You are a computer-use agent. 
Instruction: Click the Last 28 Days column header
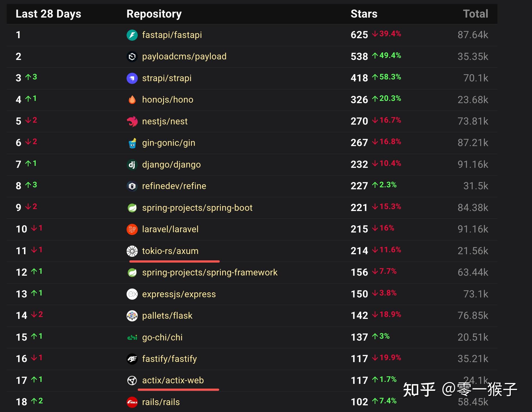point(49,14)
